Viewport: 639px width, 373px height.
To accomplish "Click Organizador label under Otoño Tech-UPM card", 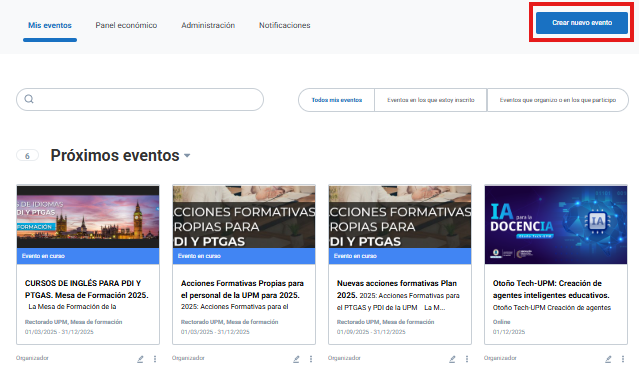I will [500, 358].
